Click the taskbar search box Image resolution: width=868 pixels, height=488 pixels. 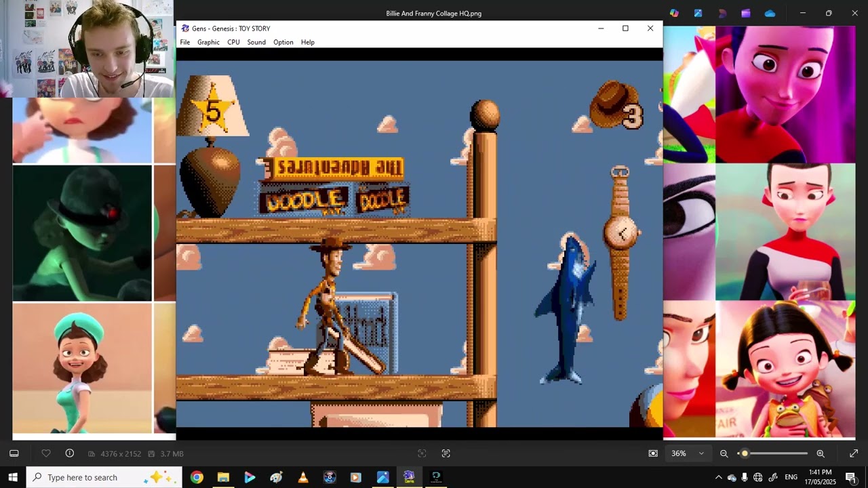pos(104,477)
